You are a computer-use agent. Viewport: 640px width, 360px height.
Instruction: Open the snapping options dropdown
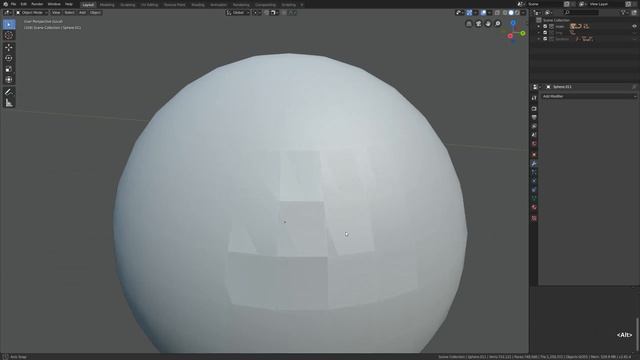pos(274,13)
